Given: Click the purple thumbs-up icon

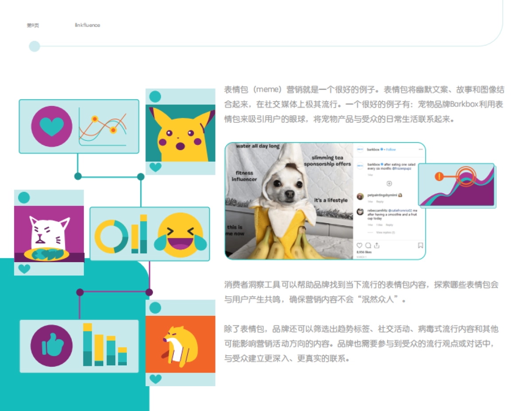Looking at the screenshot, I should tap(51, 346).
